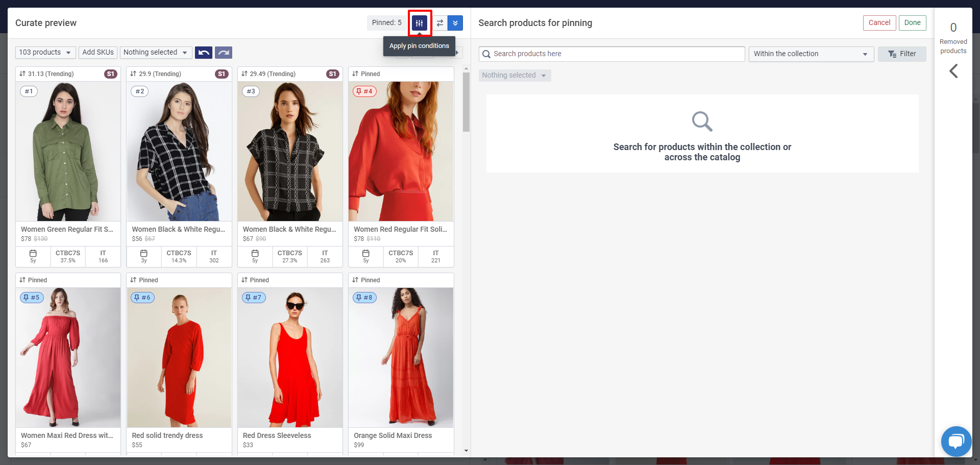Click IT 302 cell
The height and width of the screenshot is (465, 980).
click(214, 256)
